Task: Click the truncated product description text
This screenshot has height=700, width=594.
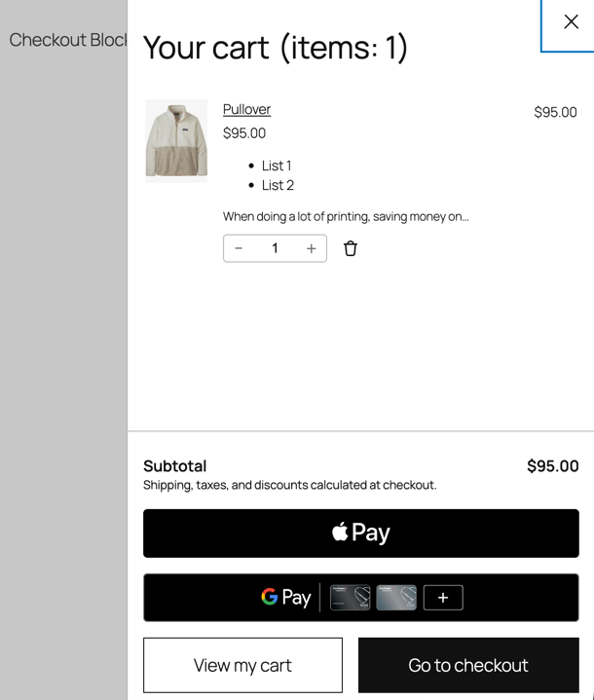Action: [346, 216]
